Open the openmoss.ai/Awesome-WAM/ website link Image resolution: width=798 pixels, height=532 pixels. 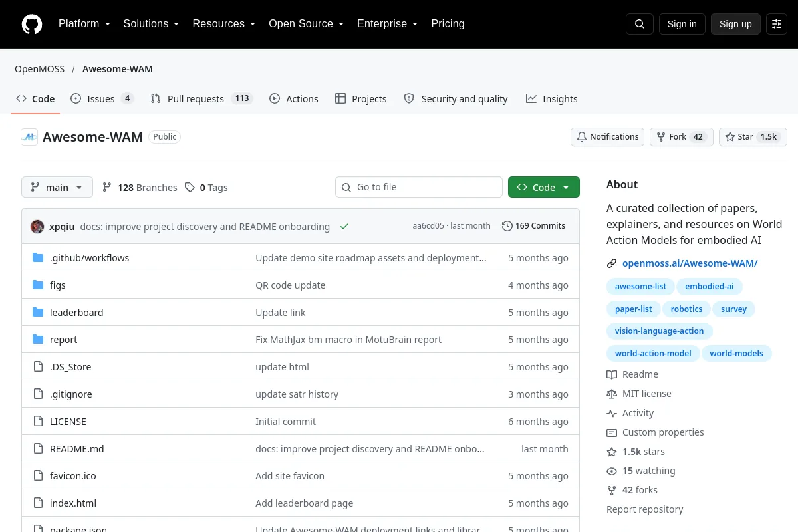coord(690,263)
